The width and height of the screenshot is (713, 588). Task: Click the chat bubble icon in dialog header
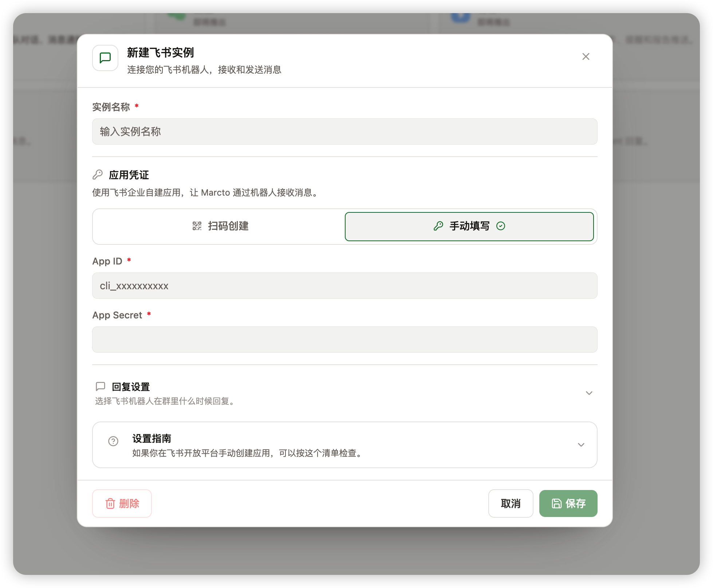(x=105, y=58)
